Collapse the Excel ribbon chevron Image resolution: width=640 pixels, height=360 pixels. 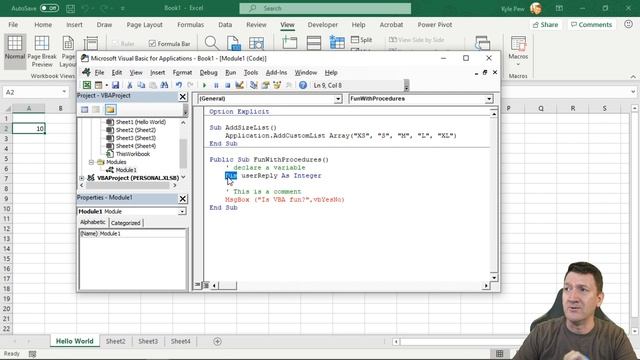click(x=633, y=76)
